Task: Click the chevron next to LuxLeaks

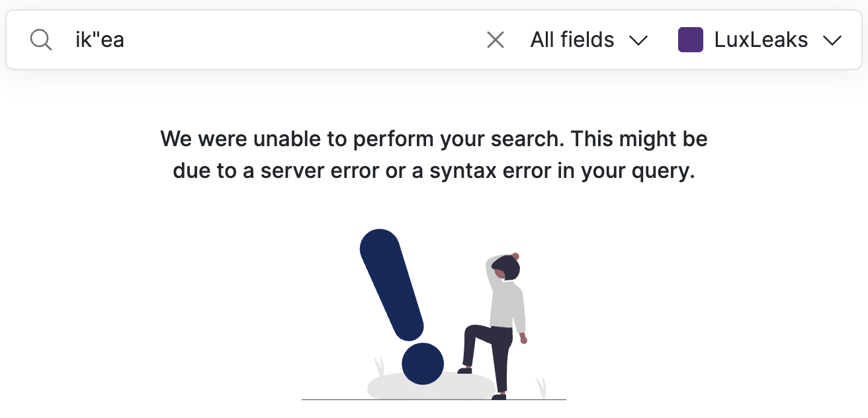Action: [x=832, y=40]
